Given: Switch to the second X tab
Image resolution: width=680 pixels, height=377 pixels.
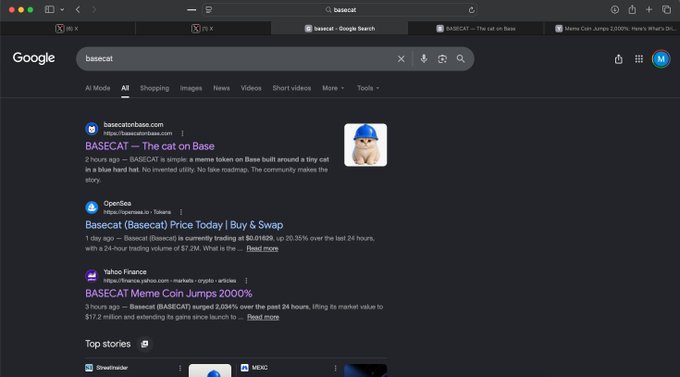Looking at the screenshot, I should [203, 29].
